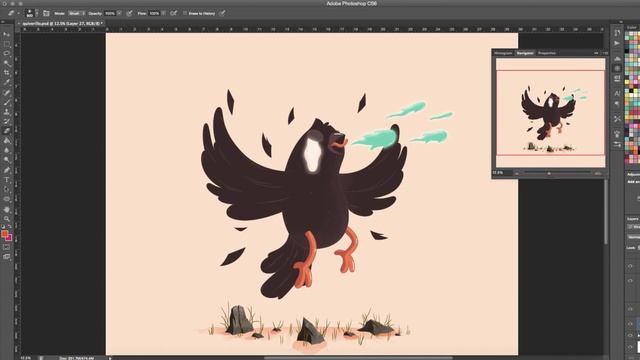Select the Move tool
This screenshot has width=640, height=360.
pyautogui.click(x=7, y=34)
